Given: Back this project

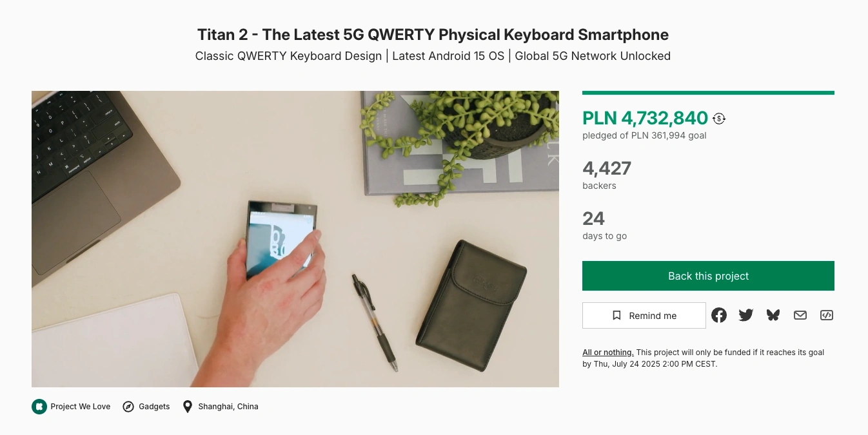Looking at the screenshot, I should pos(708,276).
